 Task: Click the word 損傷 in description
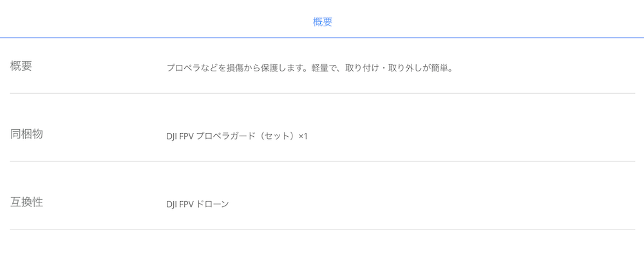click(234, 68)
